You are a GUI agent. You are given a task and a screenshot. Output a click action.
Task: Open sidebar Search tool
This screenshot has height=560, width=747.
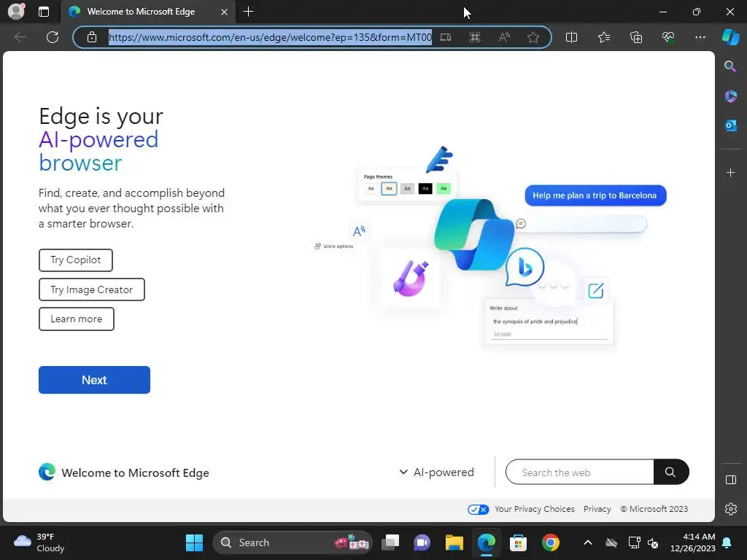[730, 66]
